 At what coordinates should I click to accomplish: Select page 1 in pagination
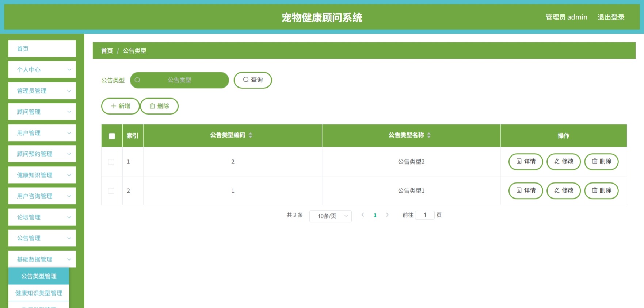point(375,215)
